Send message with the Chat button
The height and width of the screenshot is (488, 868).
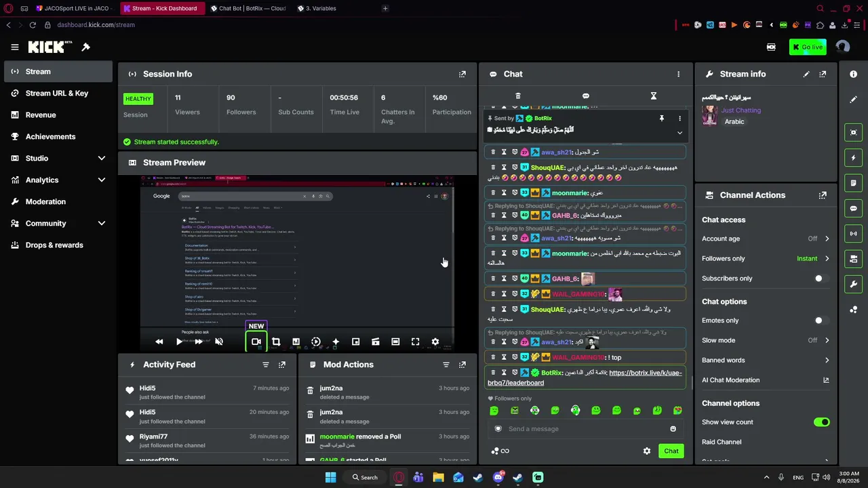point(671,451)
